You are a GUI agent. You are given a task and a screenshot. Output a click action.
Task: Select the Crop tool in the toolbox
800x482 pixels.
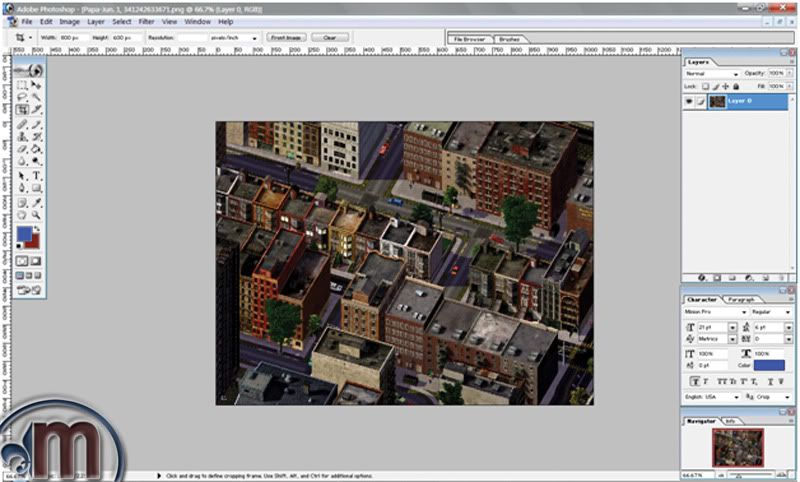point(23,110)
